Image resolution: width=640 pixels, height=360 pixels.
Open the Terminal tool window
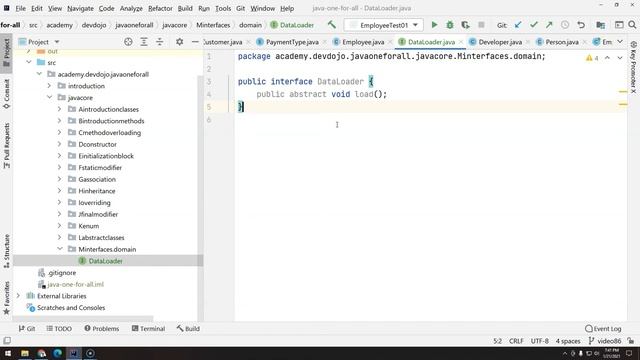pyautogui.click(x=149, y=329)
